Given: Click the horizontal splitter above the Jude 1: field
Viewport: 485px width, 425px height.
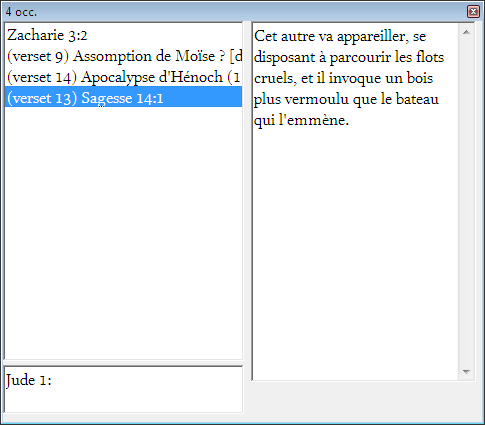Looking at the screenshot, I should [x=123, y=363].
